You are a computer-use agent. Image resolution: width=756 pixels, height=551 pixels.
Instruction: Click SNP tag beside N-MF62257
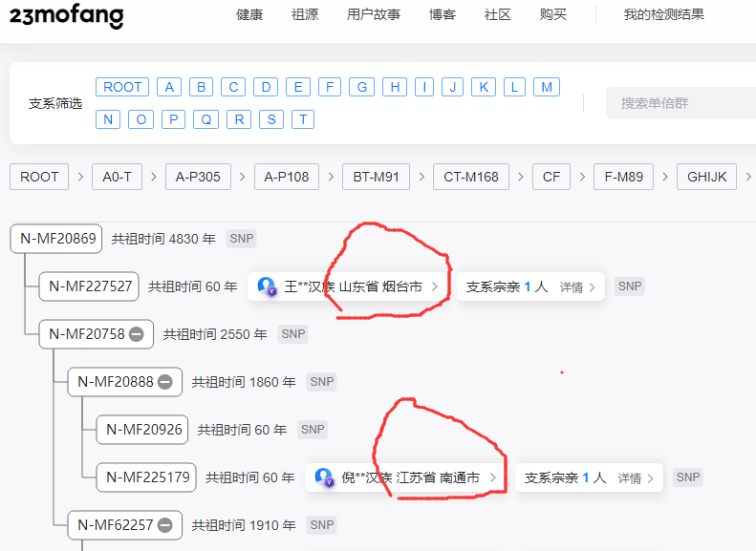(321, 525)
